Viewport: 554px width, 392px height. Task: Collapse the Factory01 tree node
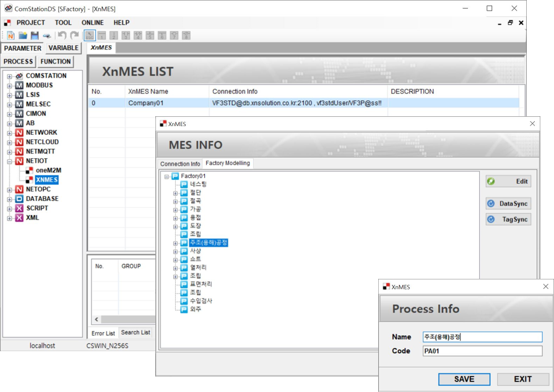coord(167,177)
